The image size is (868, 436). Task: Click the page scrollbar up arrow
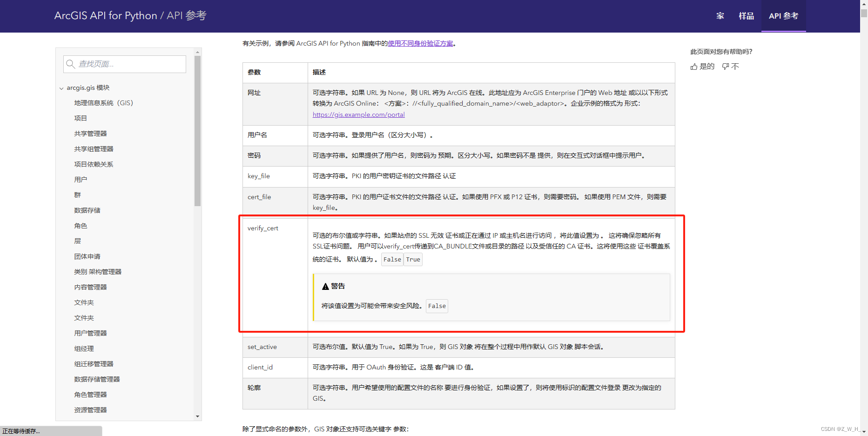coord(864,4)
